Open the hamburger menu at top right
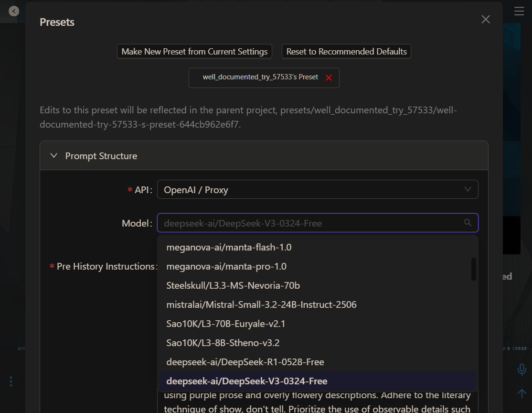Viewport: 532px width, 413px height. pyautogui.click(x=519, y=11)
